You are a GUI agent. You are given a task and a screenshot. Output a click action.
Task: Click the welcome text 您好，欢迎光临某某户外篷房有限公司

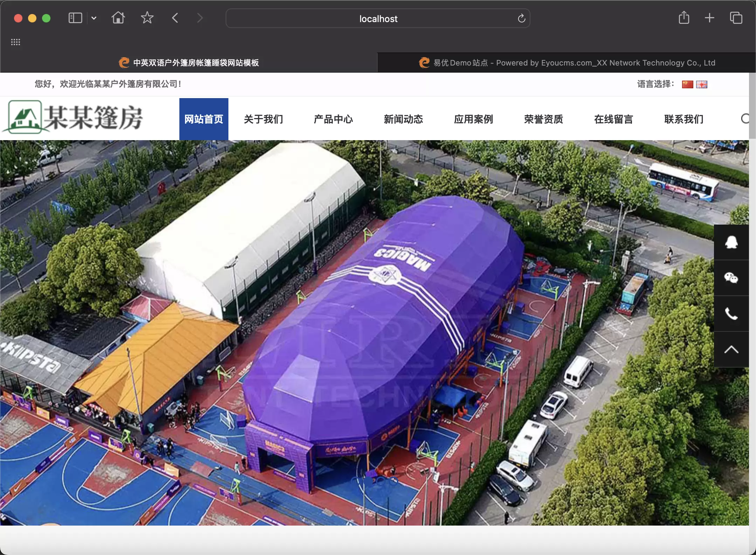pyautogui.click(x=108, y=84)
